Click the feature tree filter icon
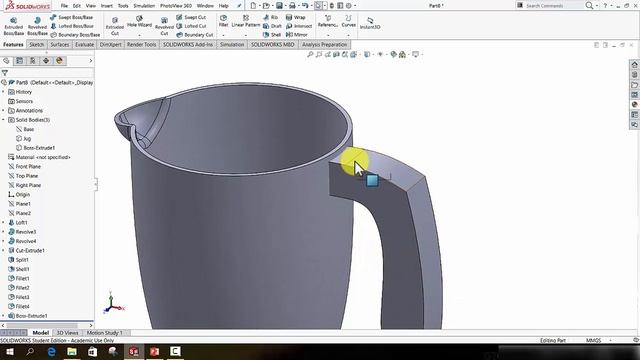Screen dimensions: 640x360 pos(5,73)
